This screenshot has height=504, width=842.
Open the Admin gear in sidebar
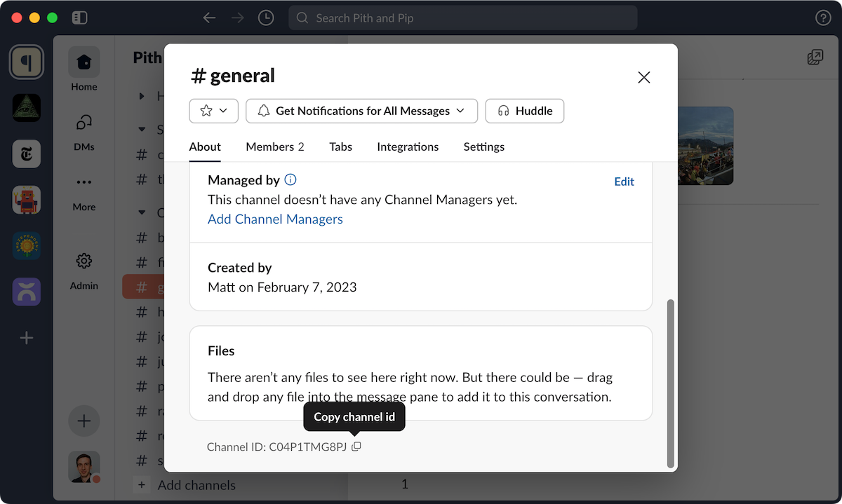coord(83,269)
